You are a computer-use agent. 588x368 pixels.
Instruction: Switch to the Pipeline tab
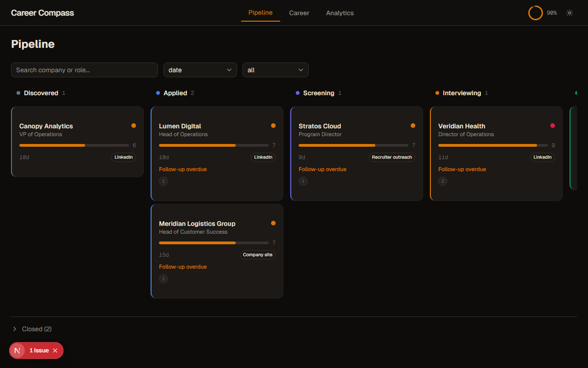coord(260,13)
